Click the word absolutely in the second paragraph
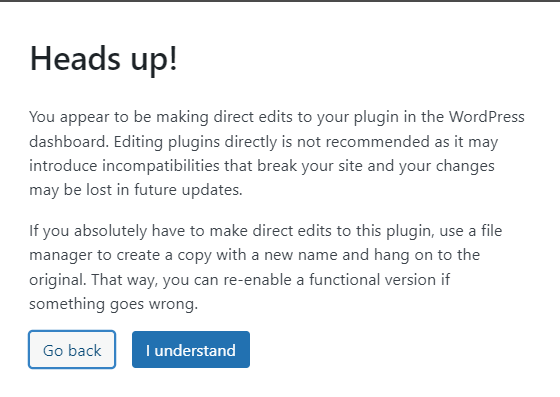 (111, 231)
